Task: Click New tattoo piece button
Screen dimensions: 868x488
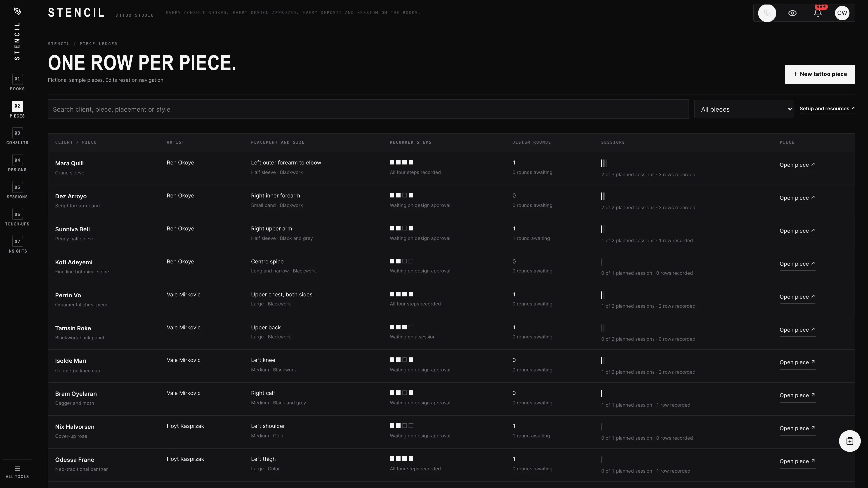Action: 820,74
